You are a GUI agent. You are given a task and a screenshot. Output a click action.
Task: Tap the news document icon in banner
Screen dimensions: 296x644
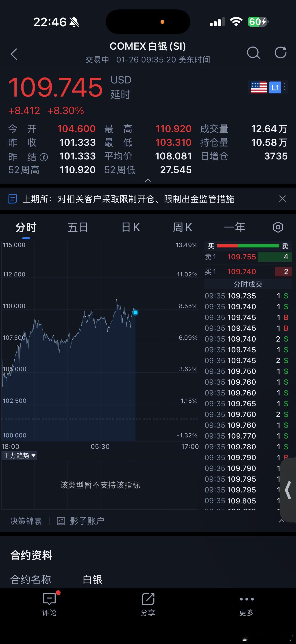13,199
